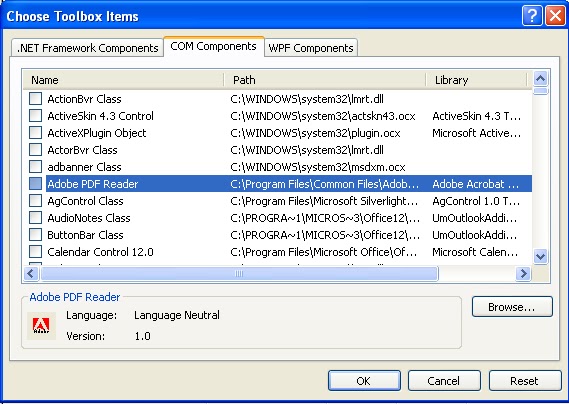Click the Language Neutral value
This screenshot has height=404, width=569.
(177, 315)
